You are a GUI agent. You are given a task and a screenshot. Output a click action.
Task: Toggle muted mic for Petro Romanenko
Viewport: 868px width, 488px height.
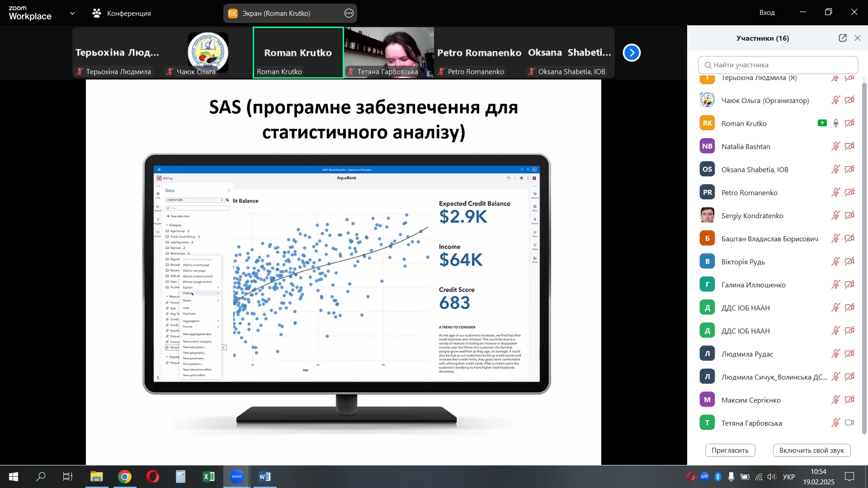836,192
